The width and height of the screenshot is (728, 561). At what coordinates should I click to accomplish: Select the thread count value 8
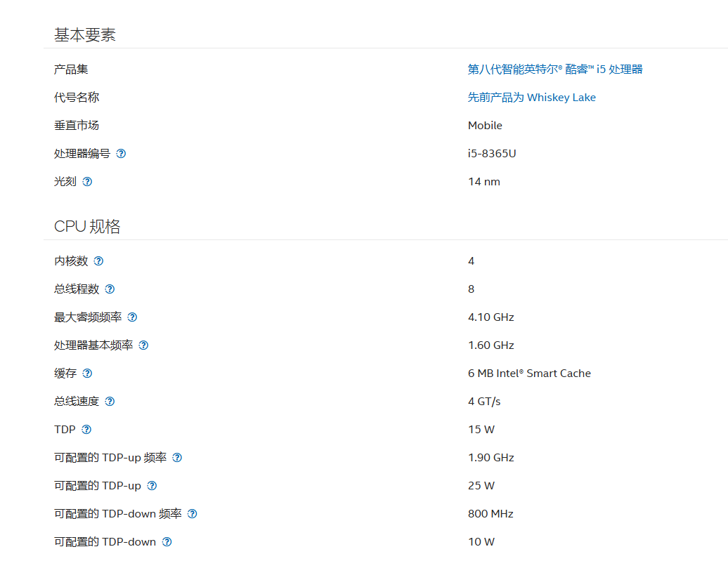tap(471, 289)
